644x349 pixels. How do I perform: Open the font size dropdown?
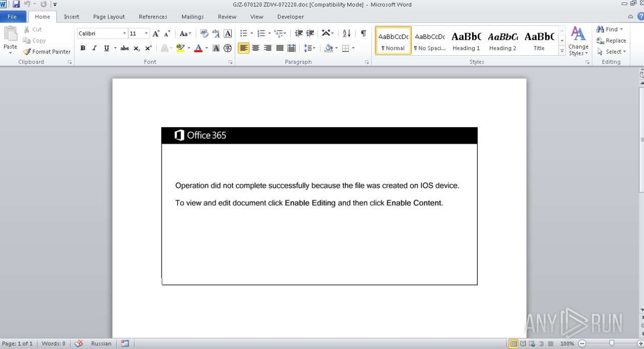pyautogui.click(x=146, y=34)
